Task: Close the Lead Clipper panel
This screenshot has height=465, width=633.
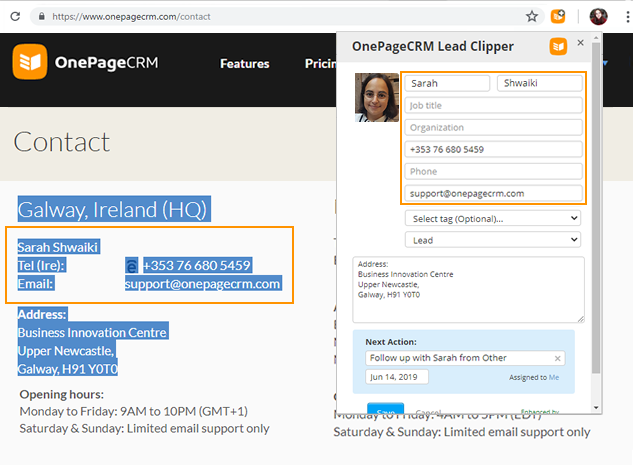Action: point(581,43)
